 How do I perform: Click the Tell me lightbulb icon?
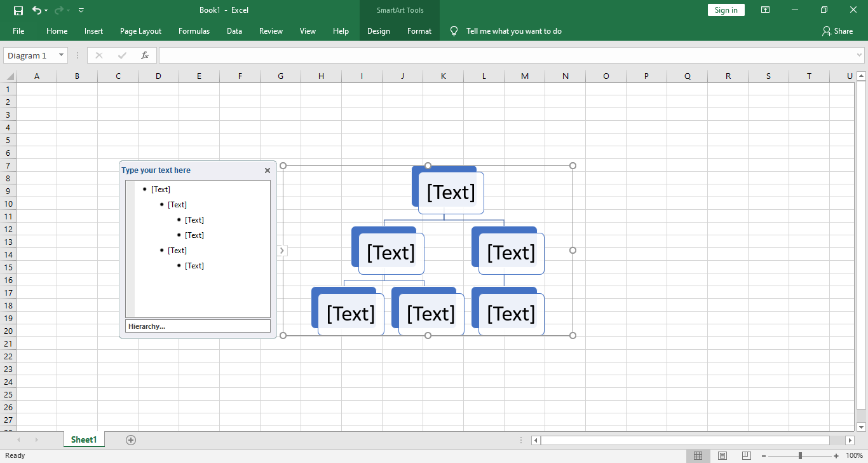pyautogui.click(x=453, y=31)
